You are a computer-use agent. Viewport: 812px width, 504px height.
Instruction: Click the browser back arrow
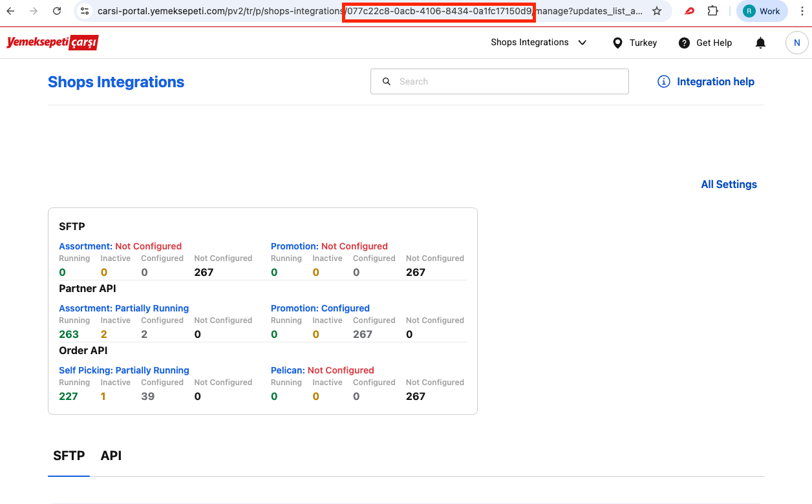(x=10, y=11)
